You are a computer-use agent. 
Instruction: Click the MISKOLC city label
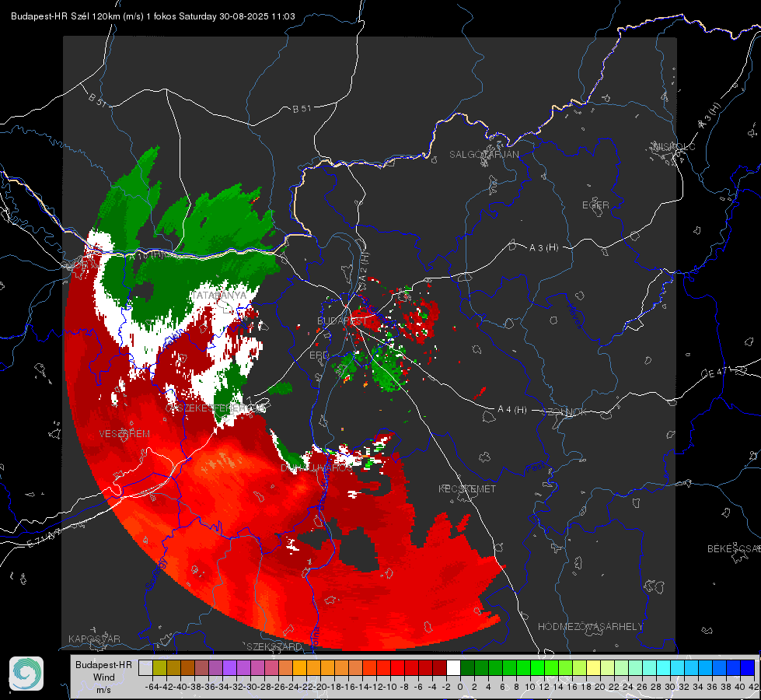pyautogui.click(x=673, y=147)
